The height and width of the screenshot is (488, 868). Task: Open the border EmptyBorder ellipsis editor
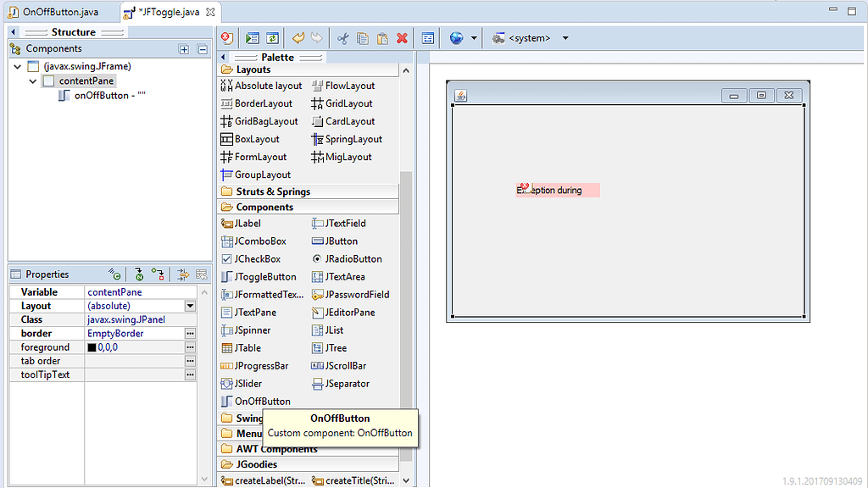pos(190,333)
